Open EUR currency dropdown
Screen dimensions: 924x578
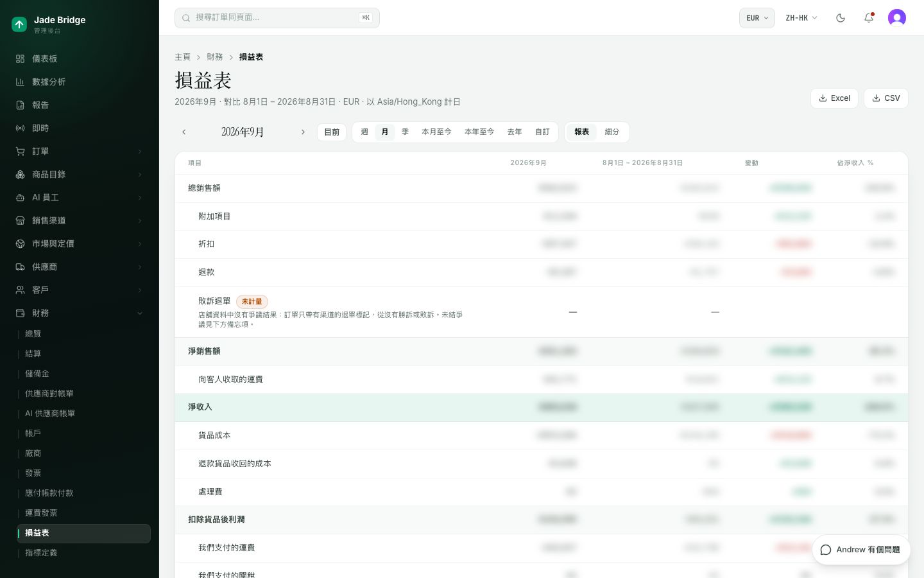pyautogui.click(x=757, y=18)
